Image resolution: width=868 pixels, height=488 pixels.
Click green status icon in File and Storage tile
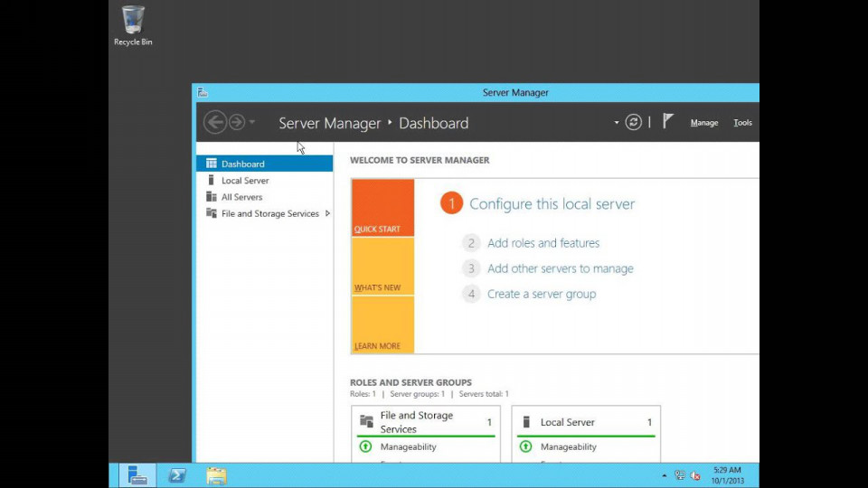(x=365, y=446)
